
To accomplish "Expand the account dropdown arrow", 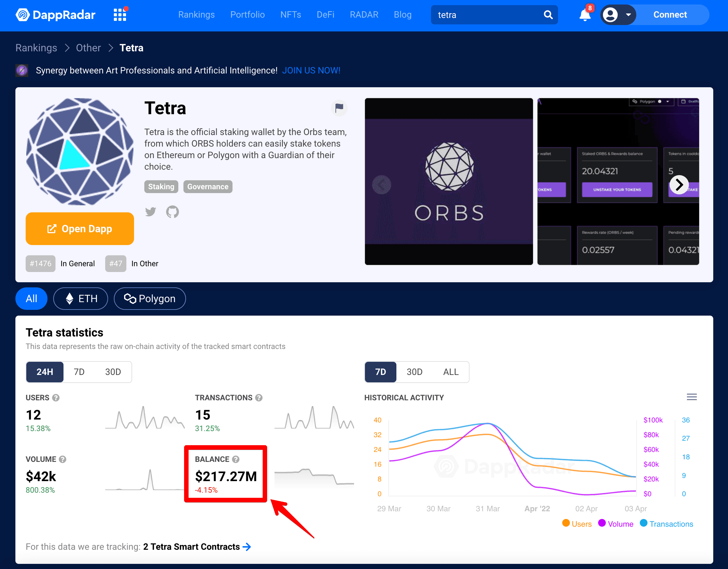I will (x=628, y=15).
